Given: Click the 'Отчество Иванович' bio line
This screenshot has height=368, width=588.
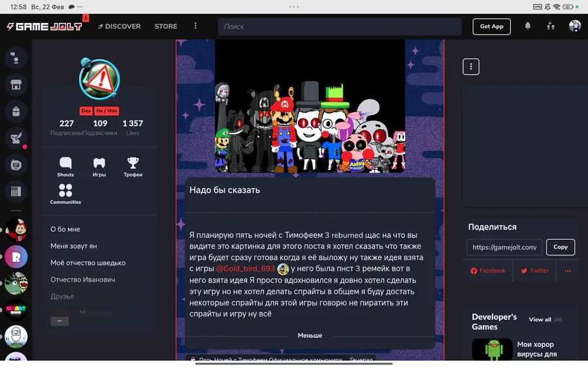Looking at the screenshot, I should [83, 280].
